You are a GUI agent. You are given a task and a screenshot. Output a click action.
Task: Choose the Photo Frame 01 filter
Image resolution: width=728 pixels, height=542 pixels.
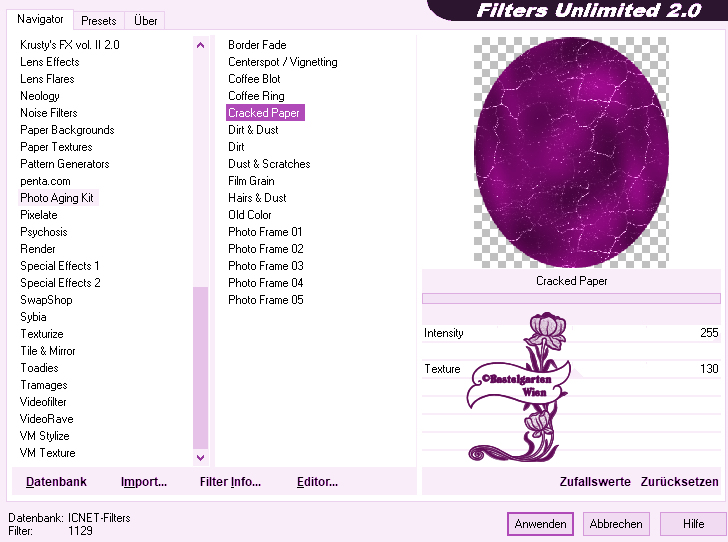point(265,232)
